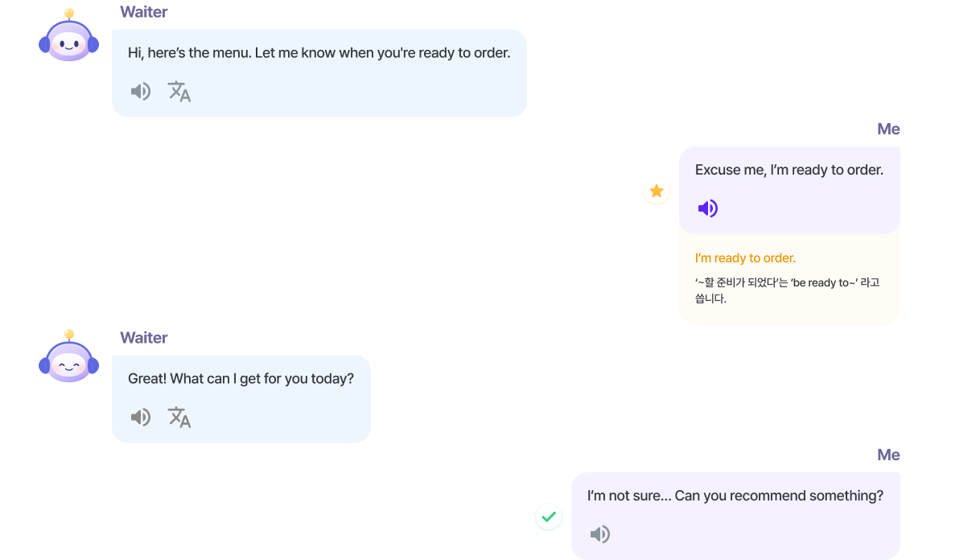Click "Great! What can I get for you today?" text
976x560 pixels.
(x=241, y=378)
